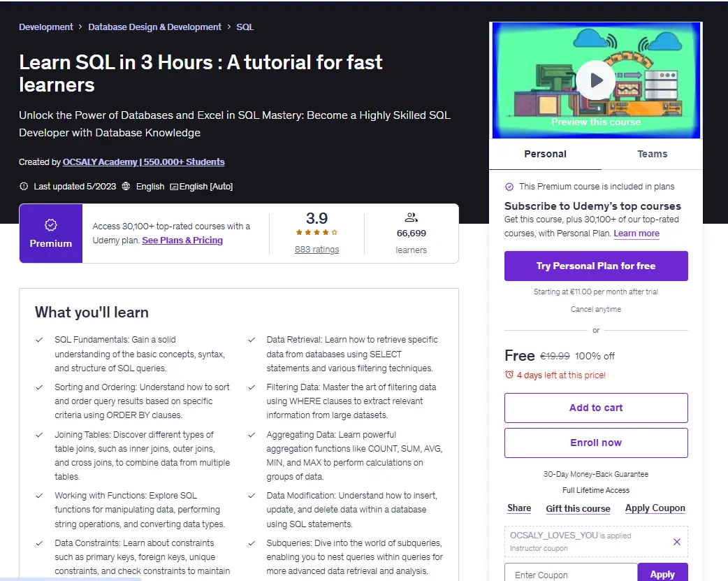Click the '66,699' learners count

(x=411, y=234)
